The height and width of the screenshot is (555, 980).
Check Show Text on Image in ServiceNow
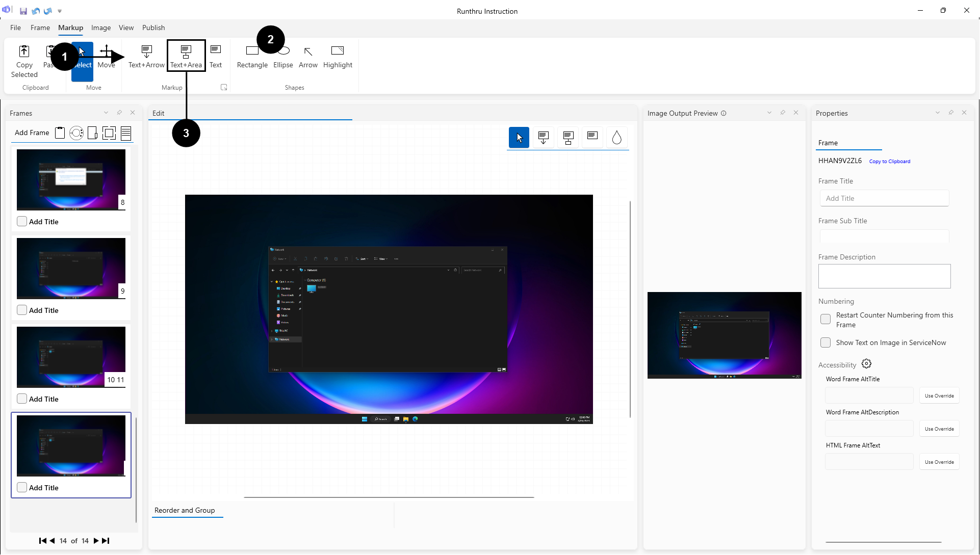click(825, 342)
